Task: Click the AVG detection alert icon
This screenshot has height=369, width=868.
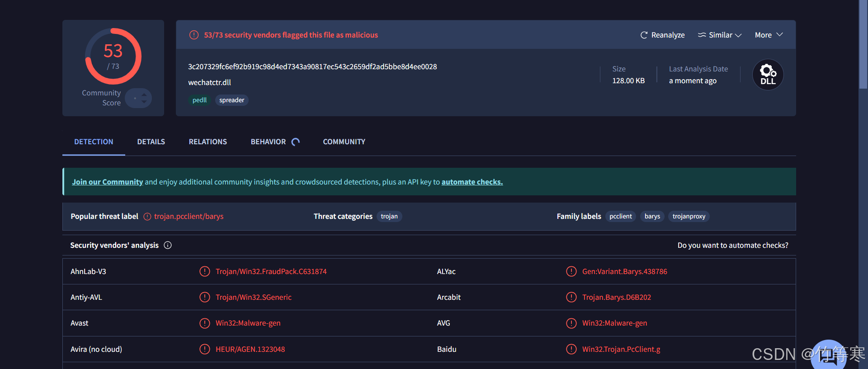Action: [571, 323]
